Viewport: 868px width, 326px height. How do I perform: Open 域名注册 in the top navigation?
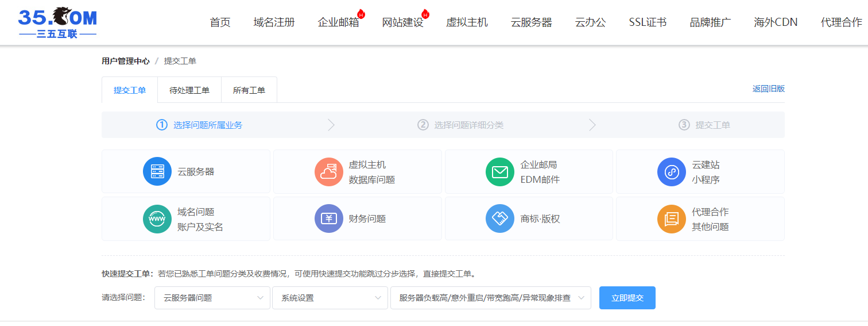click(274, 22)
